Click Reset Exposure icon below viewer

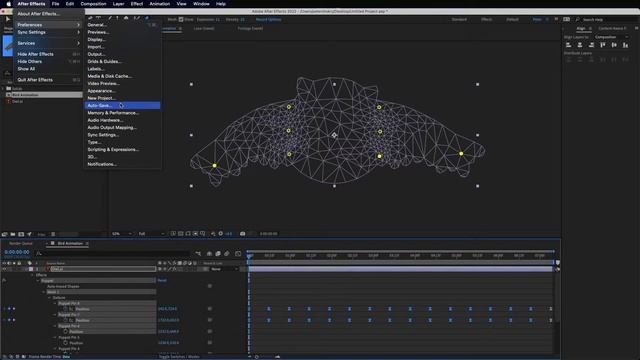click(x=221, y=234)
